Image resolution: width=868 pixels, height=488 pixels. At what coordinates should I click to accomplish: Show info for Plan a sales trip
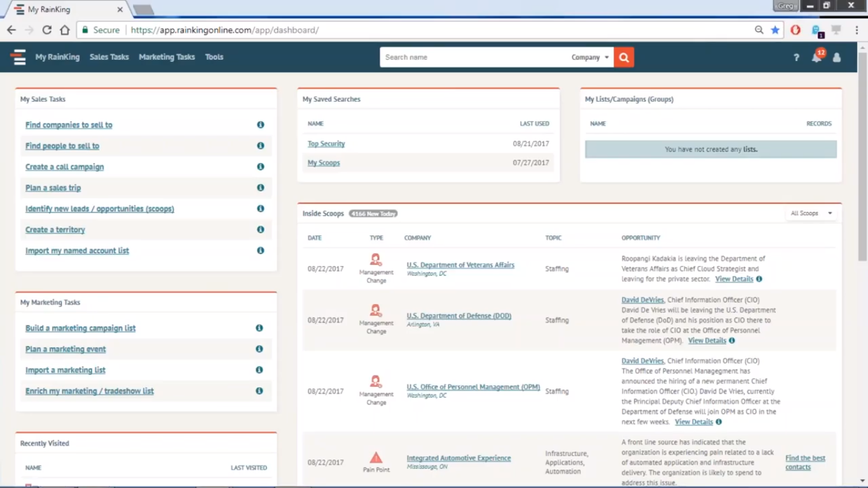point(261,188)
